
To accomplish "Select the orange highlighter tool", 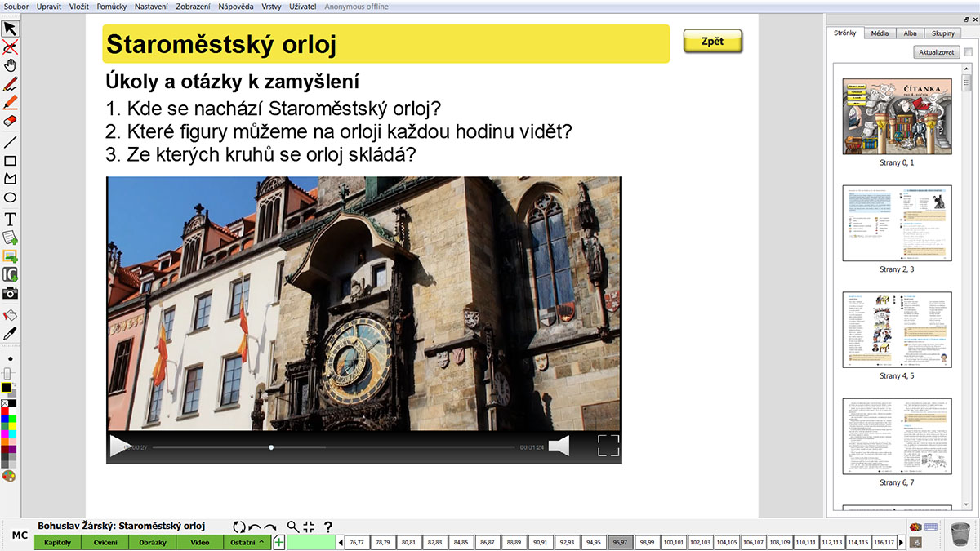I will (10, 103).
